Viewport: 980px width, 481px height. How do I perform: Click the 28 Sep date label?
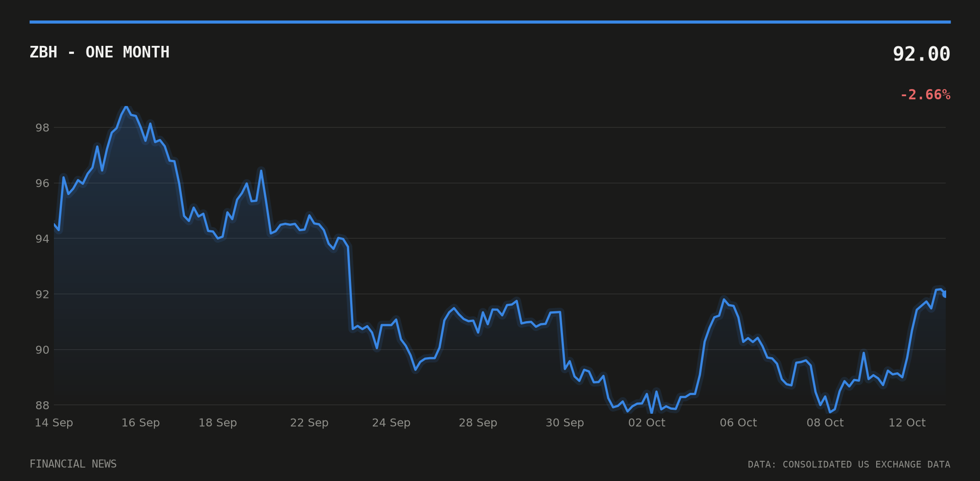click(478, 423)
